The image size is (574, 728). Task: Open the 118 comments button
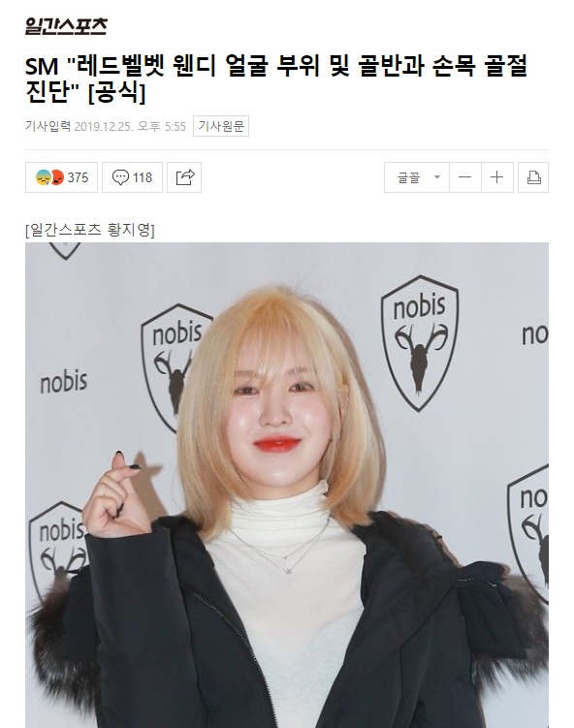point(133,177)
